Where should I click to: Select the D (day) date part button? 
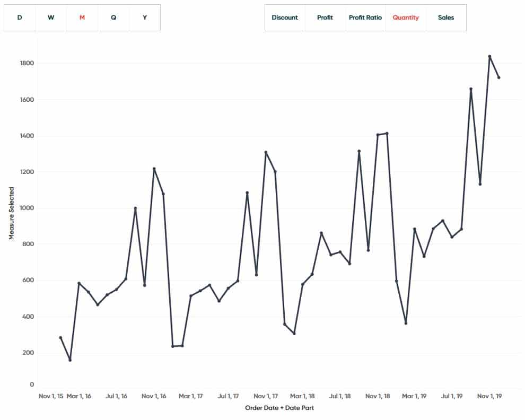coord(20,17)
